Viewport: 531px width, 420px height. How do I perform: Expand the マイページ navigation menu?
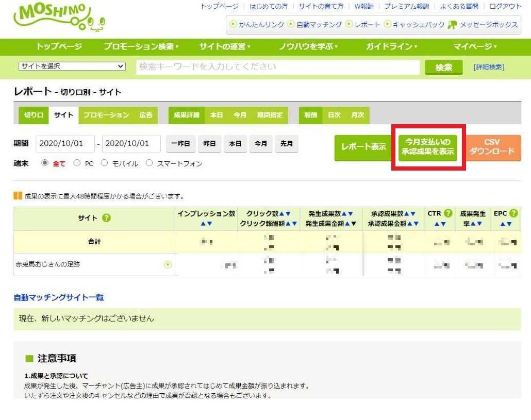(x=475, y=46)
